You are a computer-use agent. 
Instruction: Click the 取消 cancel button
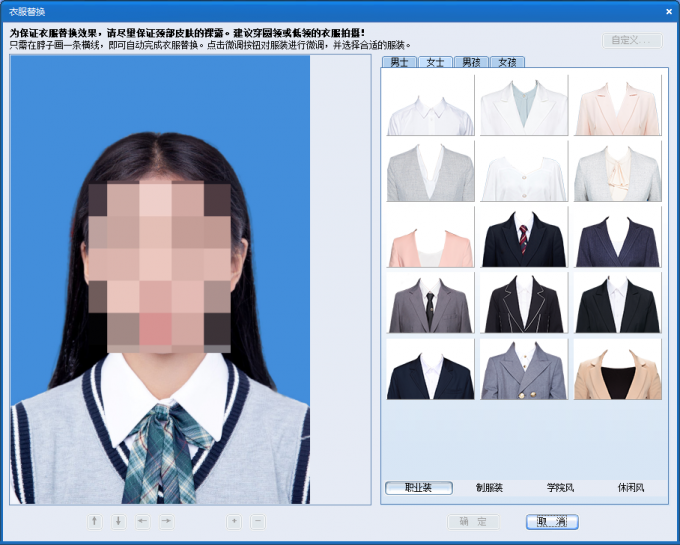click(552, 522)
